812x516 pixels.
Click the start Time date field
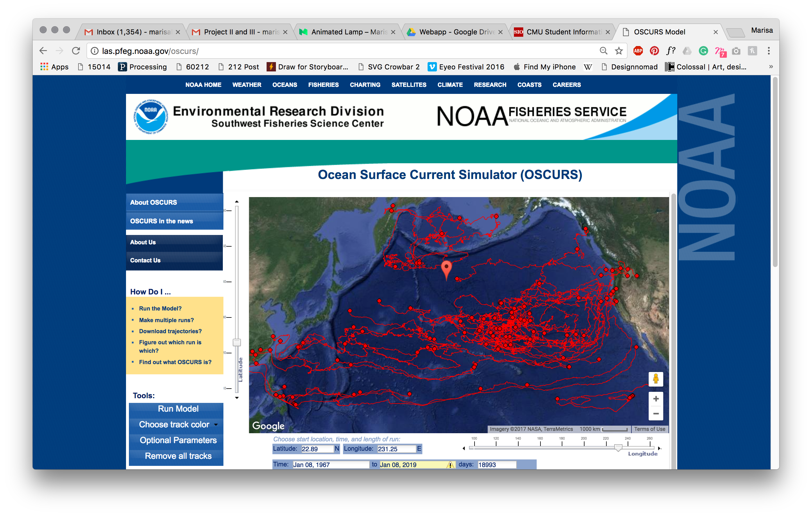pyautogui.click(x=331, y=465)
